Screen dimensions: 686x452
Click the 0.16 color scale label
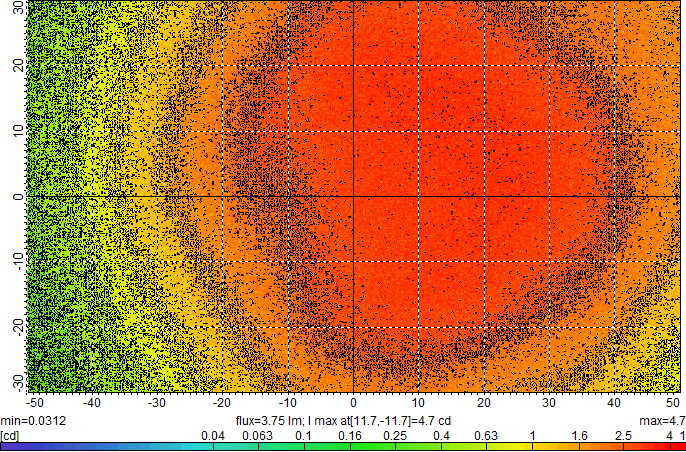349,436
